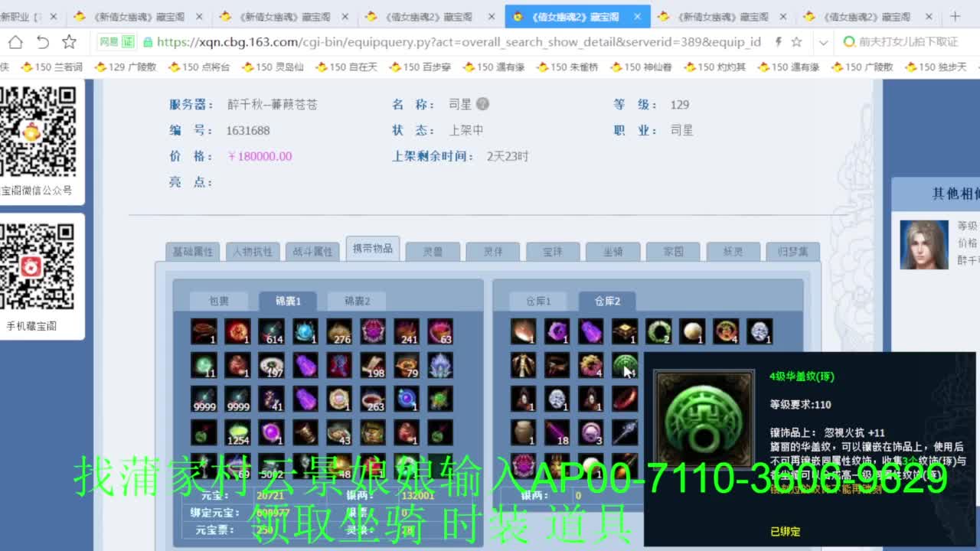Click the browser home icon
Screen dimensions: 980x551
tap(15, 42)
